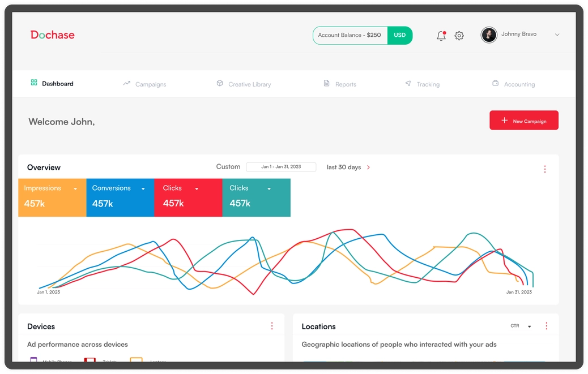
Task: Click the Creative Library cube icon
Action: pyautogui.click(x=220, y=84)
